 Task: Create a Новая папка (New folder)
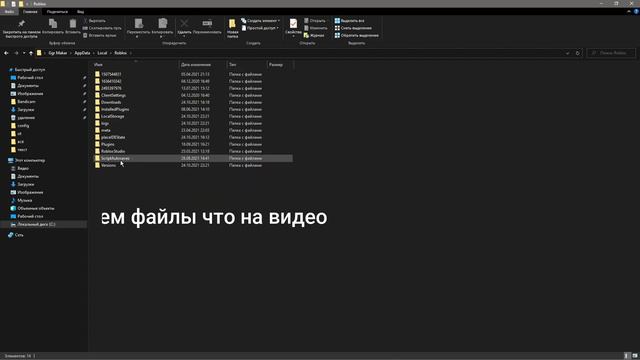point(232,29)
